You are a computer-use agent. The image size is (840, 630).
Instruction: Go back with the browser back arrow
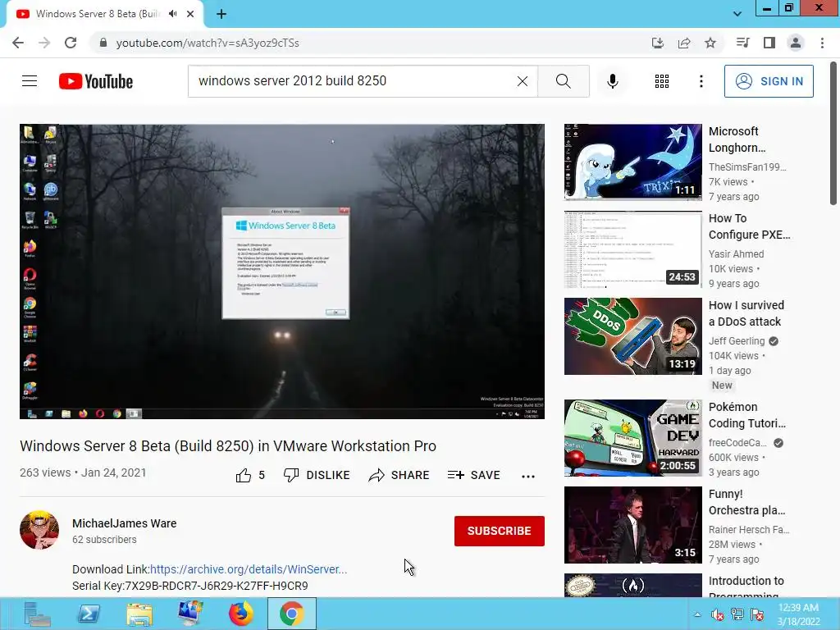[18, 43]
